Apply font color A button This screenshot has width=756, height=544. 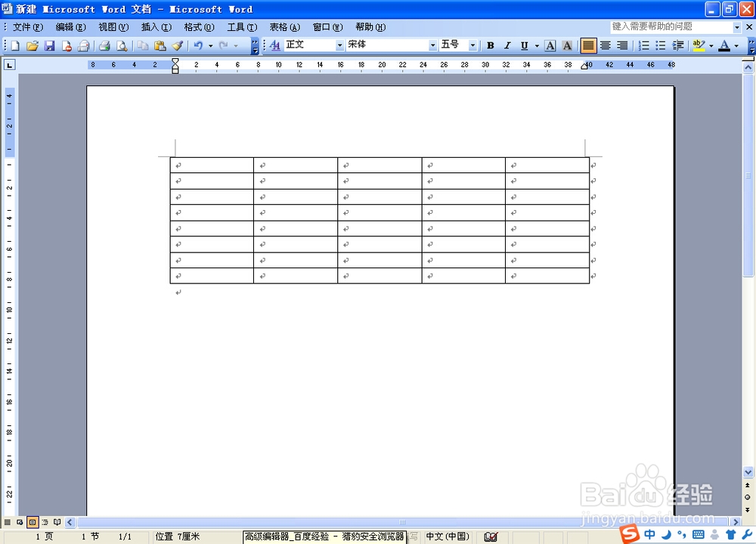724,46
